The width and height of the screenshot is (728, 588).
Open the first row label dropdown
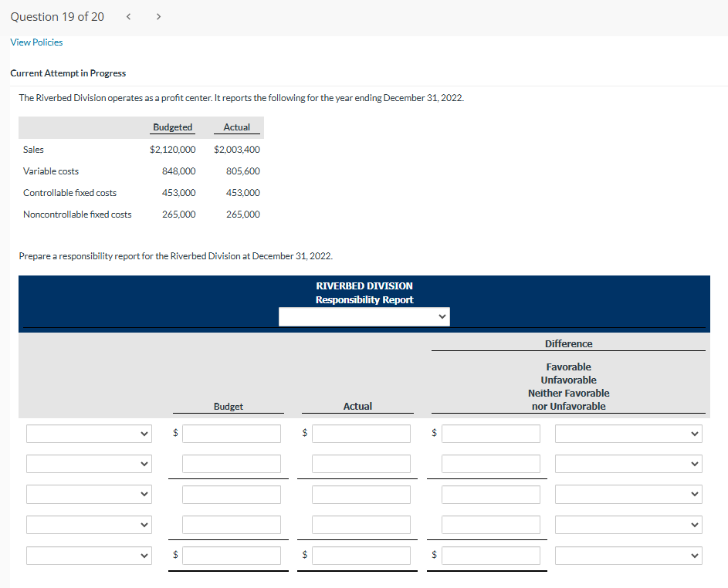[x=88, y=433]
